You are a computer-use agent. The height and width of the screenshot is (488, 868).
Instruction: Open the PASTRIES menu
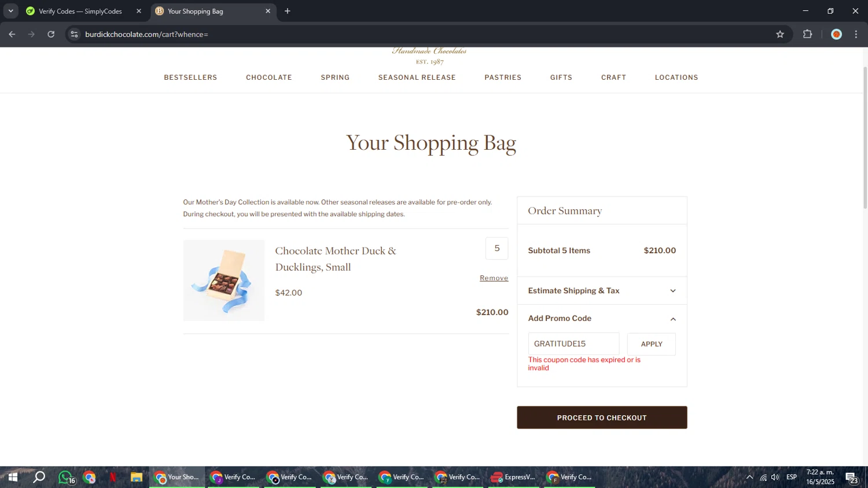click(503, 77)
